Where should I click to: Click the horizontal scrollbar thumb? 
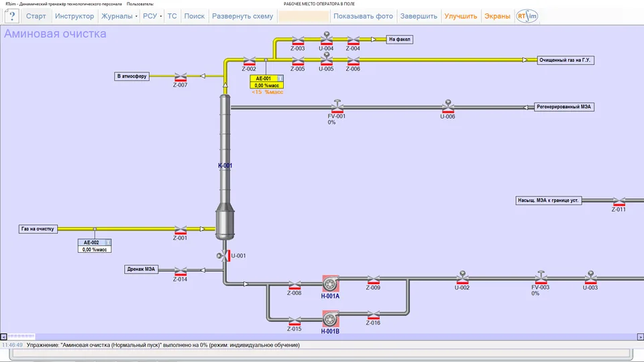pyautogui.click(x=21, y=337)
